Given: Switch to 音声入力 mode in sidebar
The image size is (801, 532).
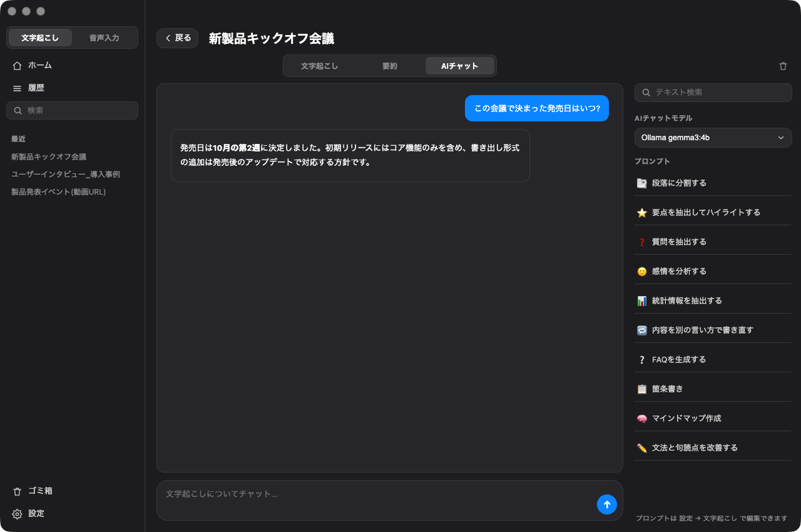Looking at the screenshot, I should coord(104,38).
